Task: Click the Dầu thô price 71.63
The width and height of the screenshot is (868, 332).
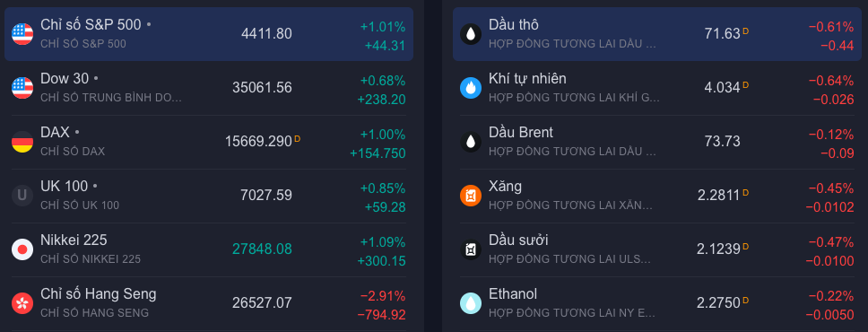Action: point(722,34)
